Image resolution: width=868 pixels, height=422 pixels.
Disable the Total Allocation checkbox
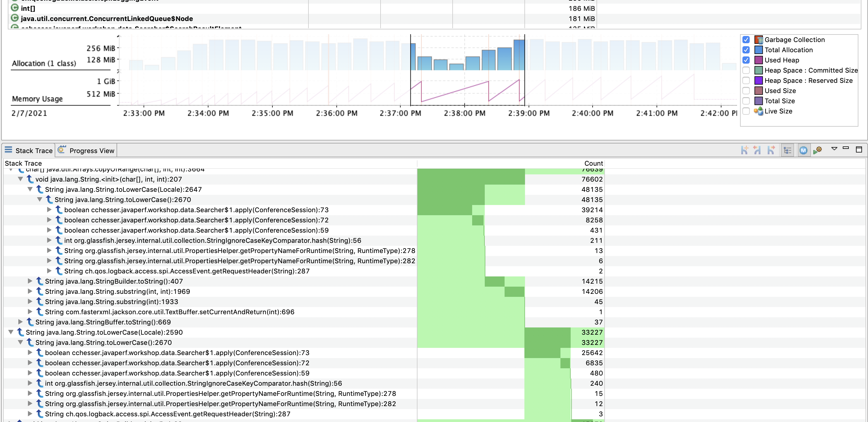pyautogui.click(x=746, y=50)
